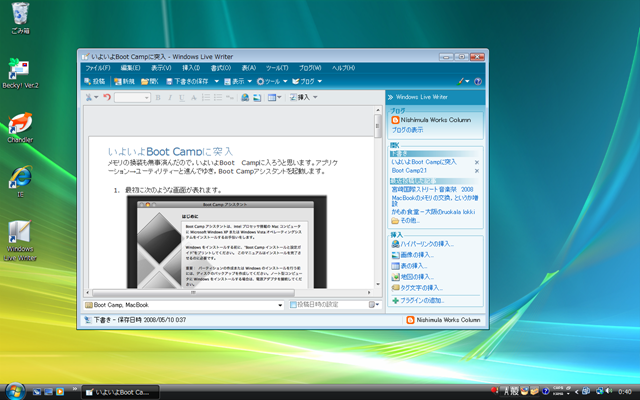
Task: Click the その他 folder link
Action: pyautogui.click(x=405, y=220)
